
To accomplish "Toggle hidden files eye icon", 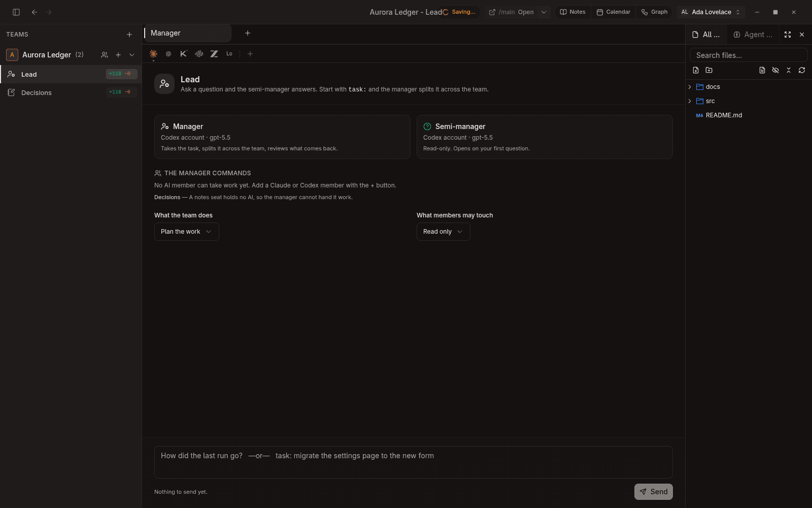I will coord(775,70).
